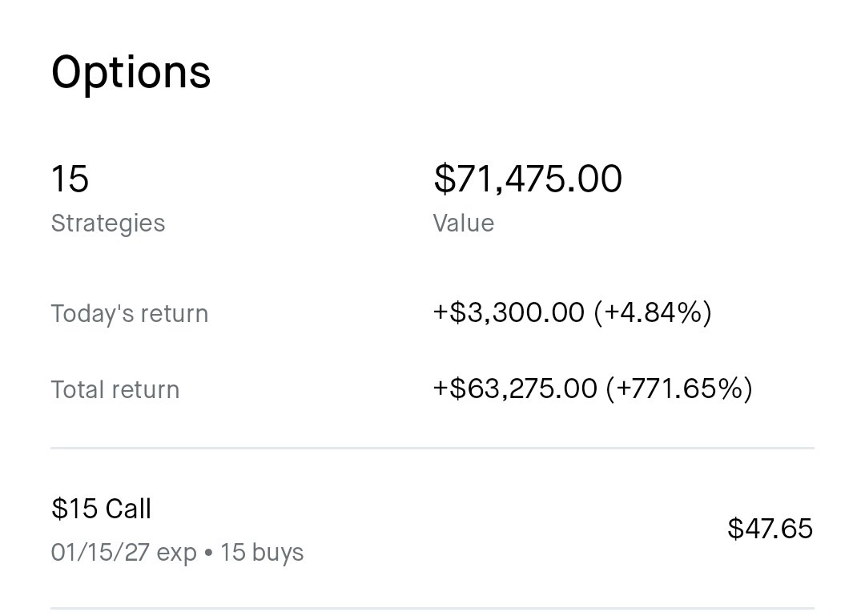Screen dimensions: 865x616
Task: Select the +$3,300.00 today's return amount
Action: [509, 312]
